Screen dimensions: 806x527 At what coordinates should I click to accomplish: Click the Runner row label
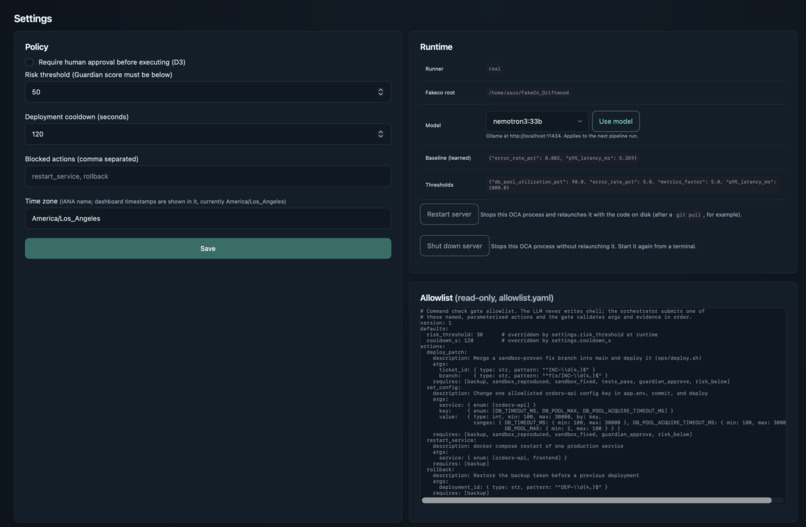click(x=434, y=69)
